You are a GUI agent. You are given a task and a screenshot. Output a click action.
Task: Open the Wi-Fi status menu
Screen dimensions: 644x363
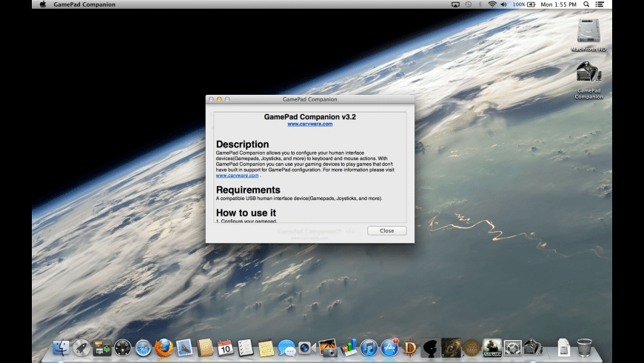point(492,4)
